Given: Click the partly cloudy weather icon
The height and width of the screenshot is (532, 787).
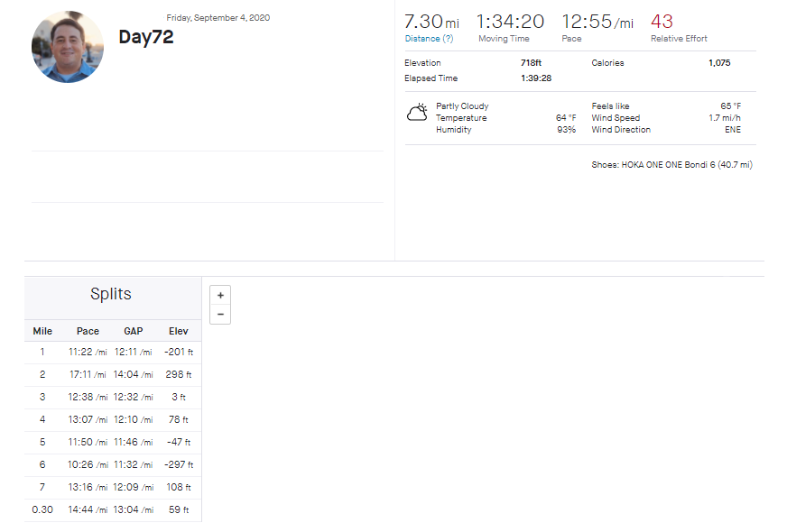Looking at the screenshot, I should tap(417, 113).
